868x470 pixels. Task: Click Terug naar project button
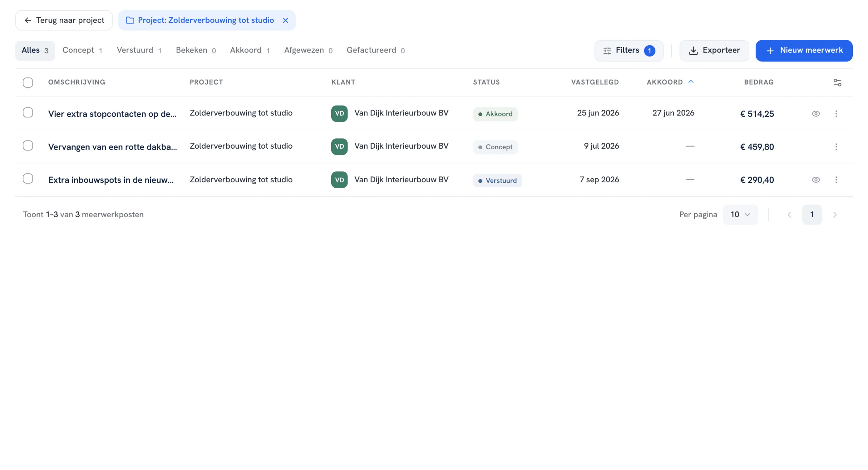coord(64,20)
